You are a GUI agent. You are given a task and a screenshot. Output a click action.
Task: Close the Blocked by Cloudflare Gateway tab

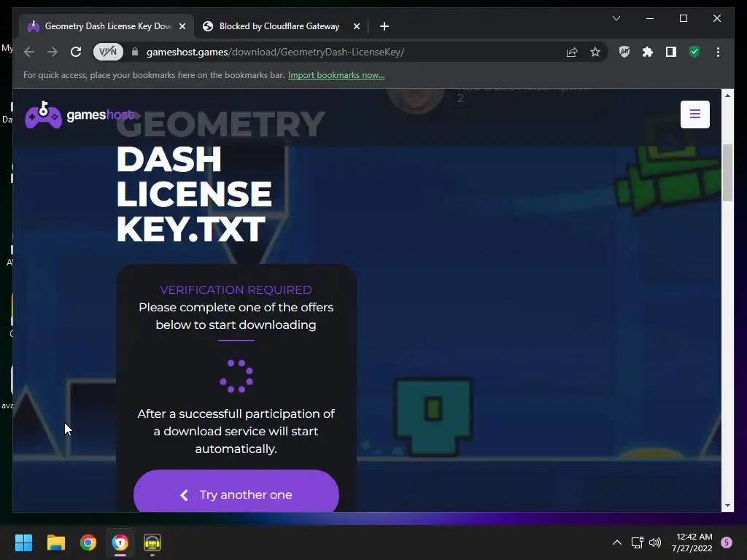coord(356,26)
